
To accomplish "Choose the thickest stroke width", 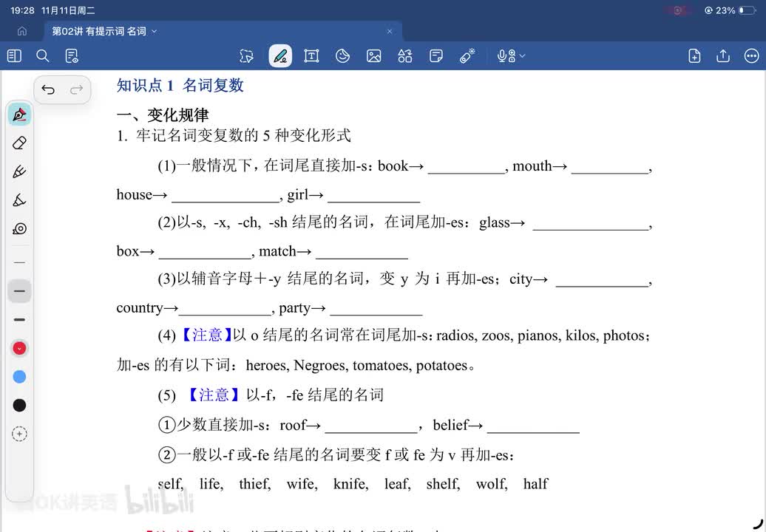I will coord(19,320).
